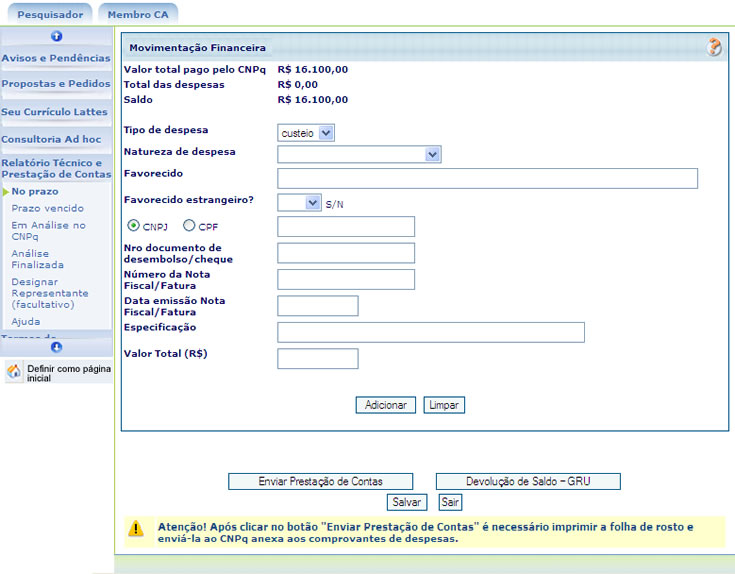This screenshot has height=574, width=735.
Task: Click the yellow warning triangle icon
Action: pyautogui.click(x=135, y=529)
